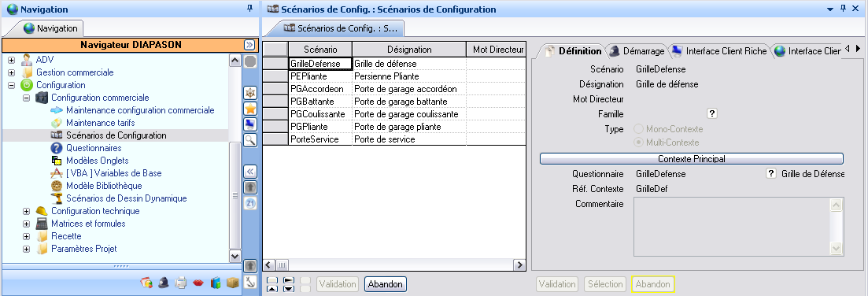This screenshot has height=296, width=868.
Task: Click the anchor icon at sidebar bottom
Action: [250, 282]
